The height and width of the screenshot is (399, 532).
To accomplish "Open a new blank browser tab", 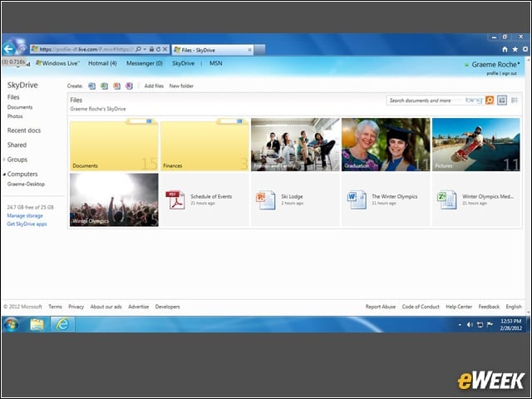I will (259, 50).
